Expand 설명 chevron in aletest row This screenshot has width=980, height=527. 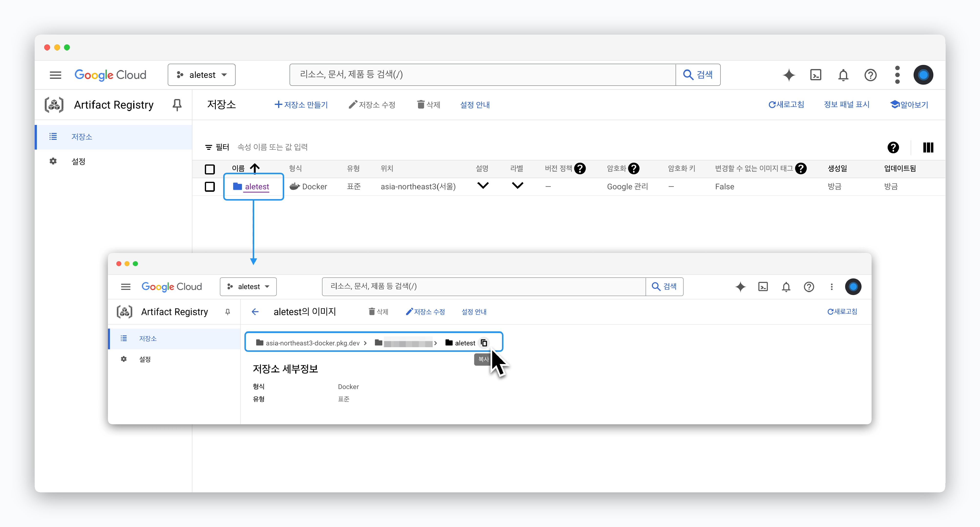point(483,186)
